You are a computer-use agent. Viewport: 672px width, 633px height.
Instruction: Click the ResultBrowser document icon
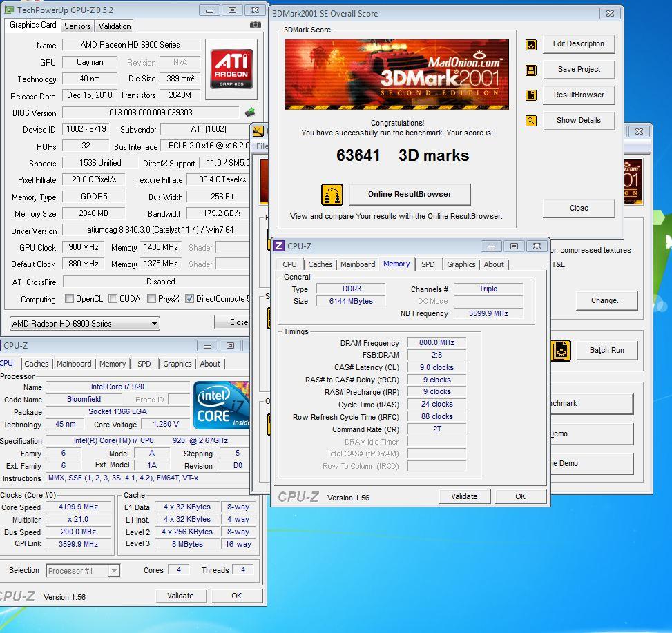click(x=531, y=95)
